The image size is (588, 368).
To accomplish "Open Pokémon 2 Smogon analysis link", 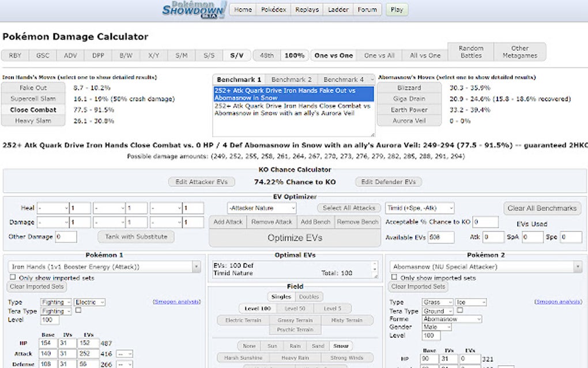I will point(559,302).
